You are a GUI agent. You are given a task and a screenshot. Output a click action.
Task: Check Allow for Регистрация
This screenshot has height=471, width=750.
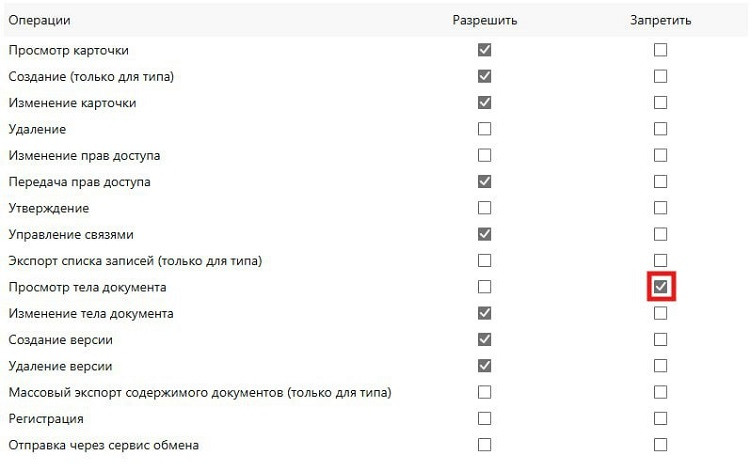tap(485, 418)
